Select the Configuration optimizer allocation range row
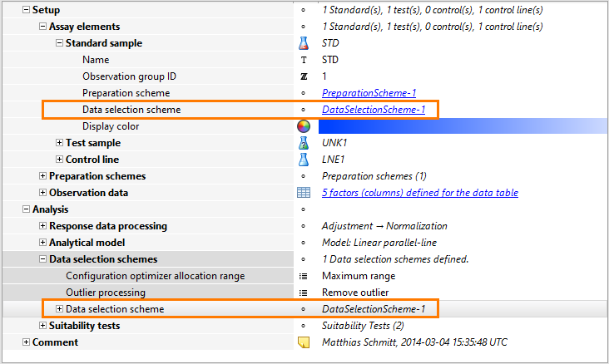 click(x=155, y=276)
